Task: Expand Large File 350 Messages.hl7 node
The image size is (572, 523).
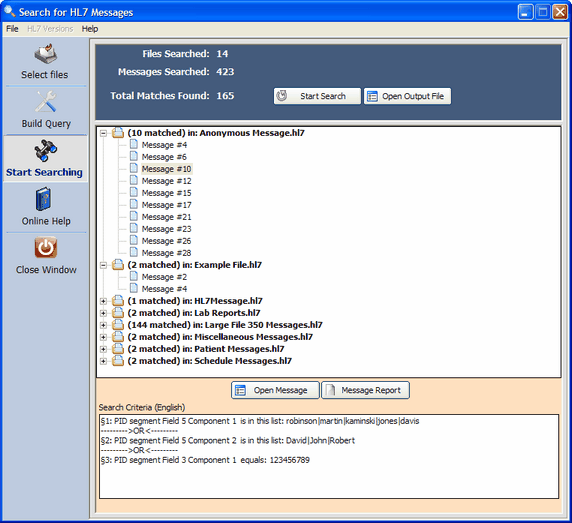Action: coord(104,325)
